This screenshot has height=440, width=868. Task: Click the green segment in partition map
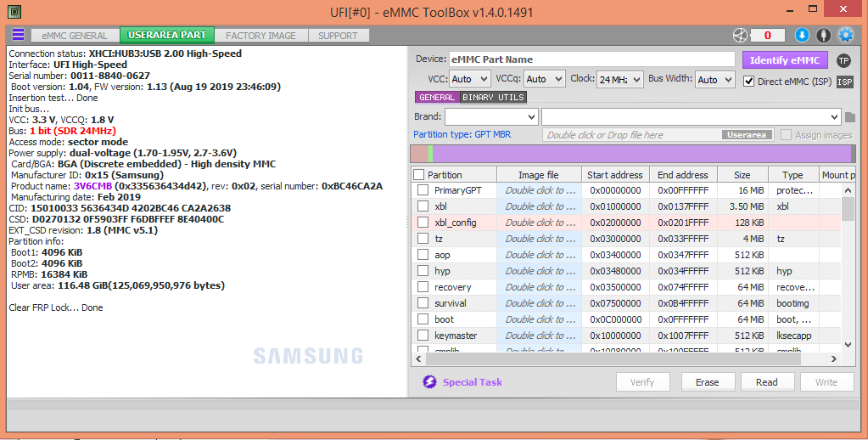[431, 154]
